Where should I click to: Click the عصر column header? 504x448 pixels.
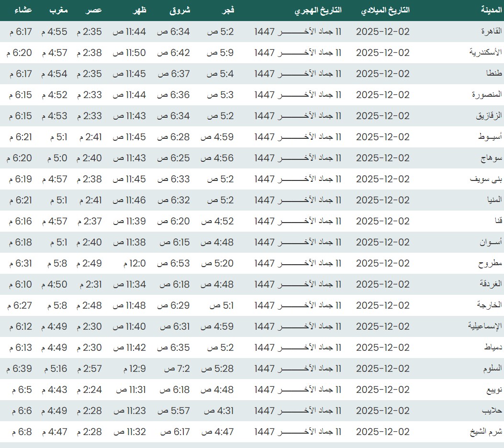[x=94, y=10]
